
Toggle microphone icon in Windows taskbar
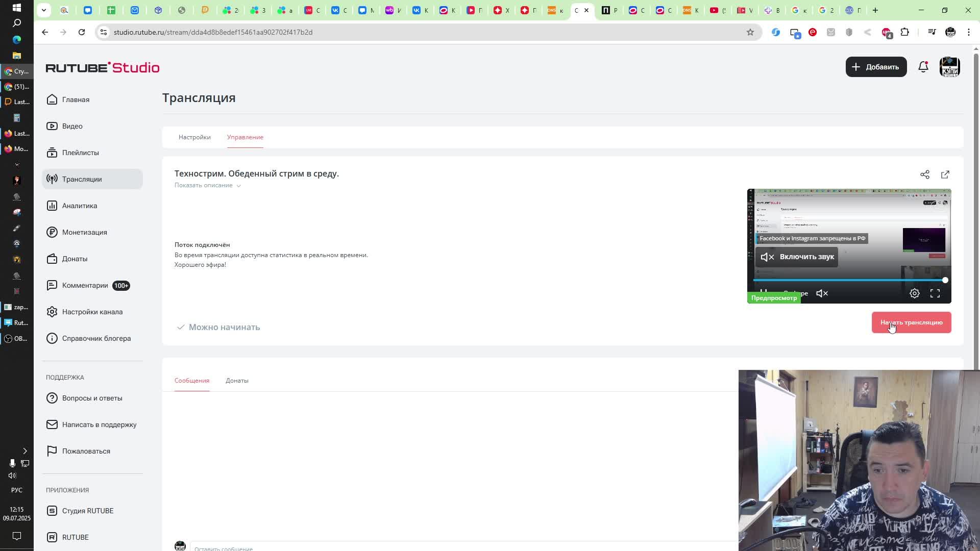[12, 463]
